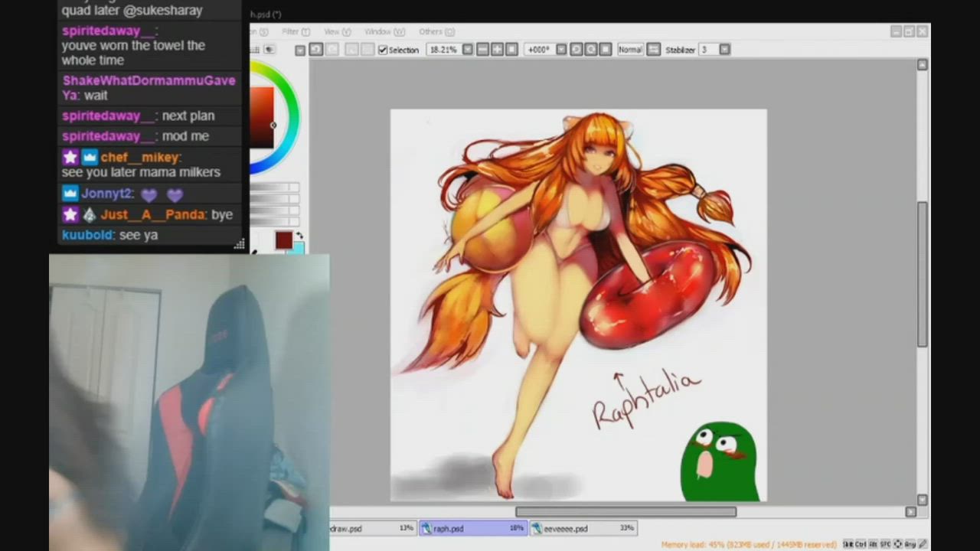This screenshot has height=551, width=980.
Task: Switch to the eeveeee.psd document tab
Action: pos(583,528)
